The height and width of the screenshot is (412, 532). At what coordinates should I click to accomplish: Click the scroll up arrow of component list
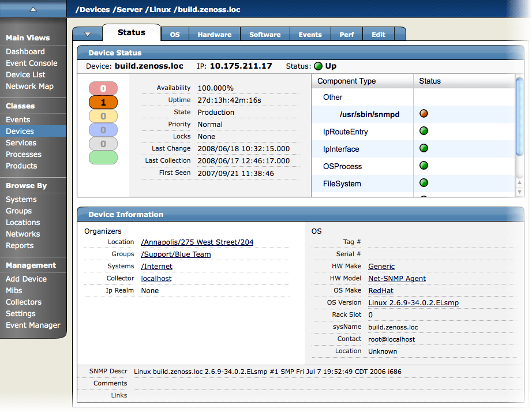click(x=519, y=182)
